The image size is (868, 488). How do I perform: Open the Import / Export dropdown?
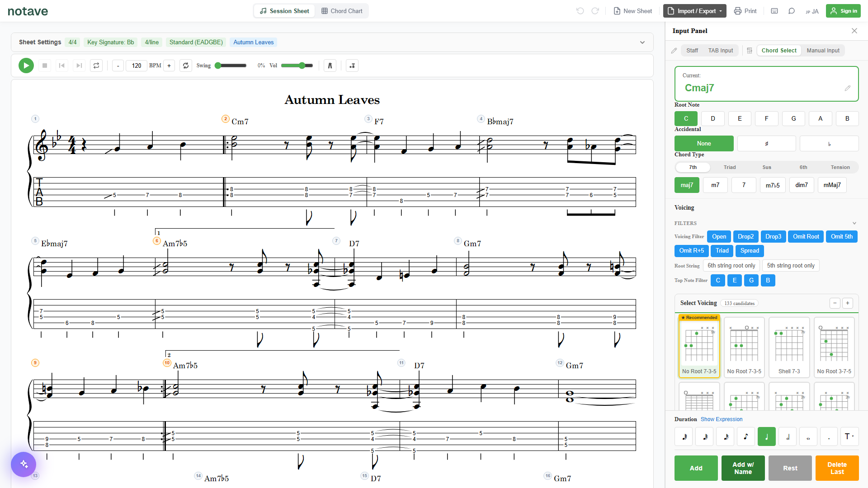[694, 11]
